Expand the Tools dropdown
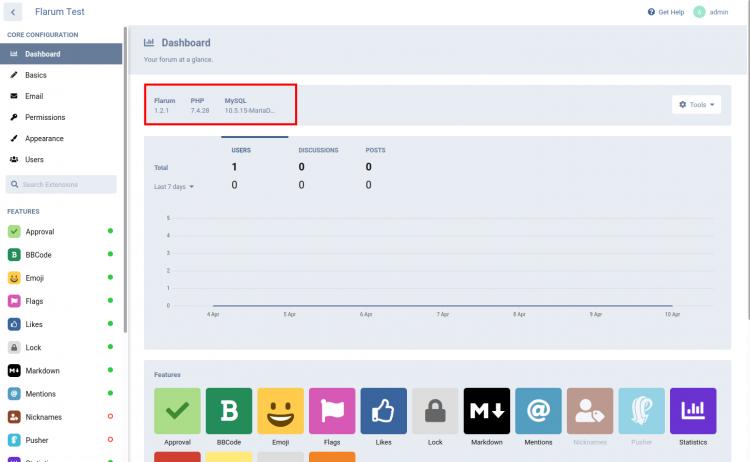 [x=697, y=104]
